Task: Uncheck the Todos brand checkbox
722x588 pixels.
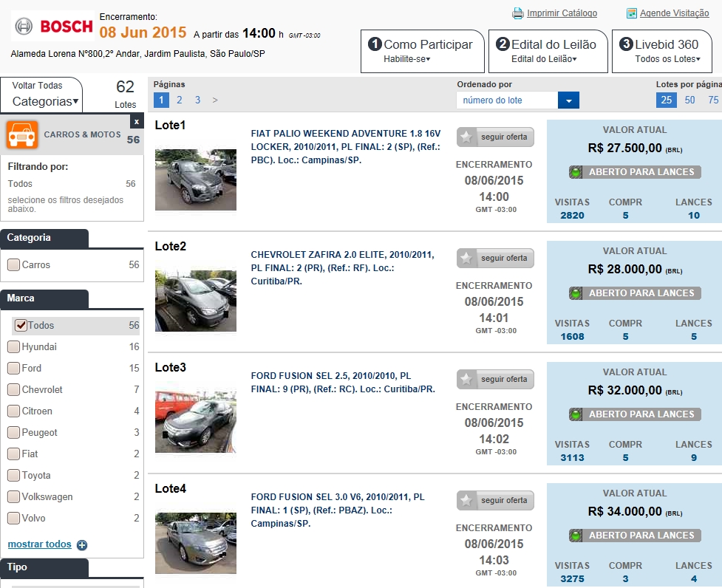Action: click(21, 325)
